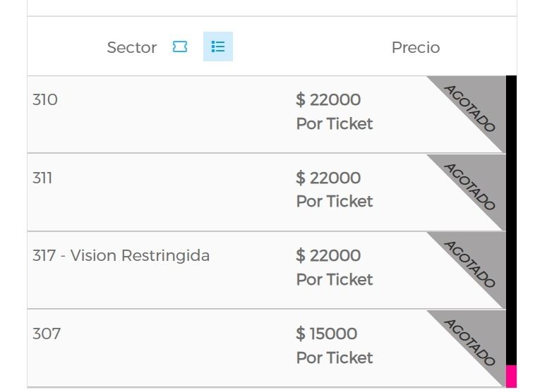Click the pink color strip segment
Viewport: 535px width, 392px height.
512,376
